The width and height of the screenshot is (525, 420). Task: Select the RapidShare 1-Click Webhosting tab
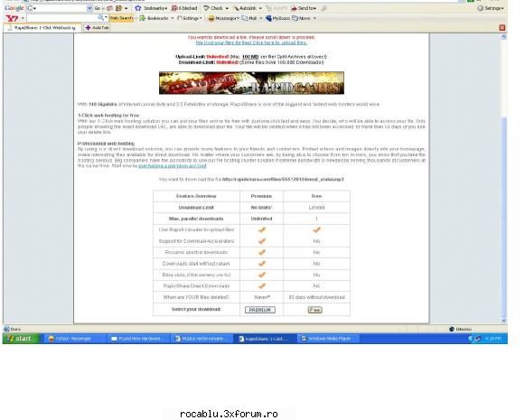[42, 28]
